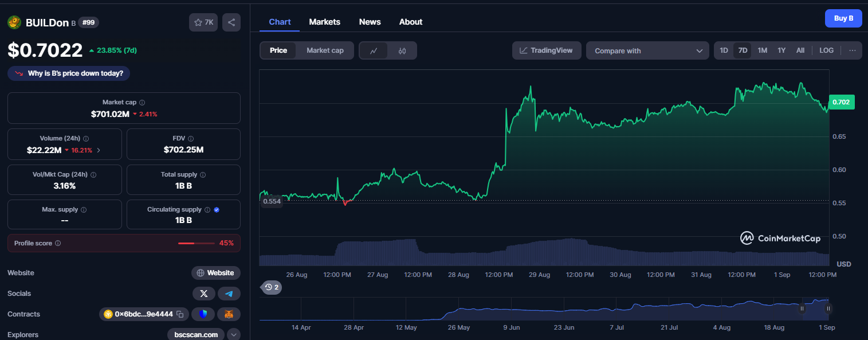Screen dimensions: 868x340
Task: Select the Price toggle
Action: pyautogui.click(x=278, y=50)
